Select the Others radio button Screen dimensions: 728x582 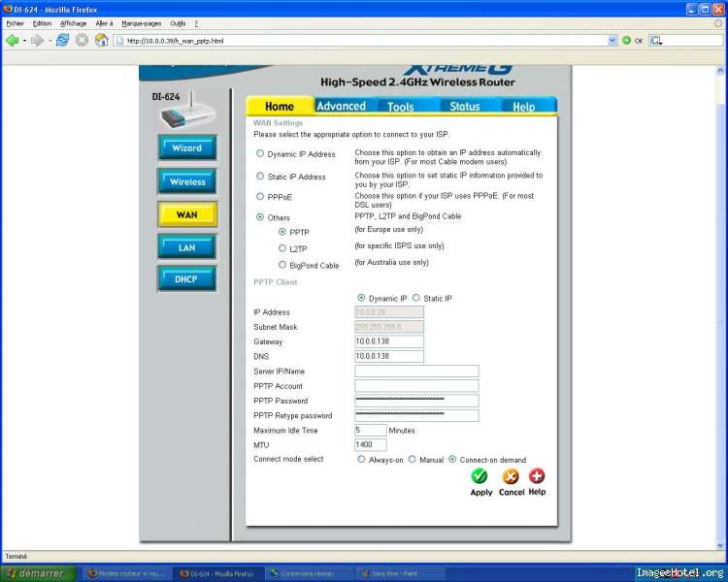(260, 216)
